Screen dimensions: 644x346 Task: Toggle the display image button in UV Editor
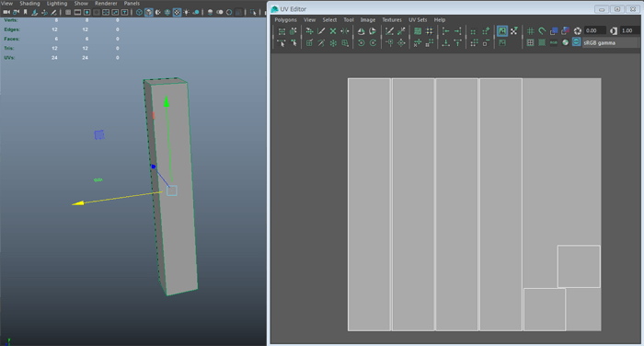click(x=502, y=31)
